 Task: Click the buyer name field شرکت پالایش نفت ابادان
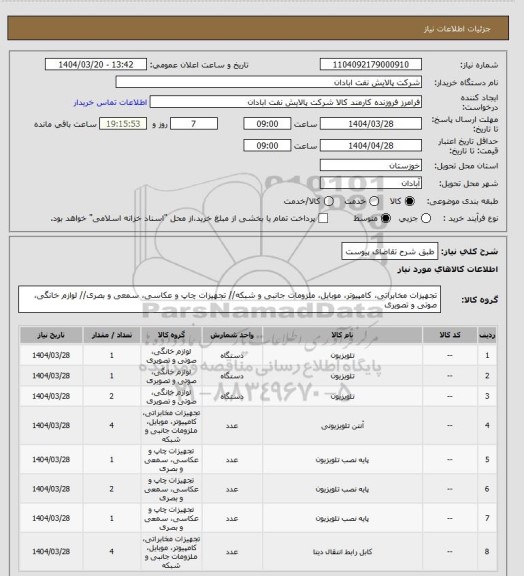(269, 82)
